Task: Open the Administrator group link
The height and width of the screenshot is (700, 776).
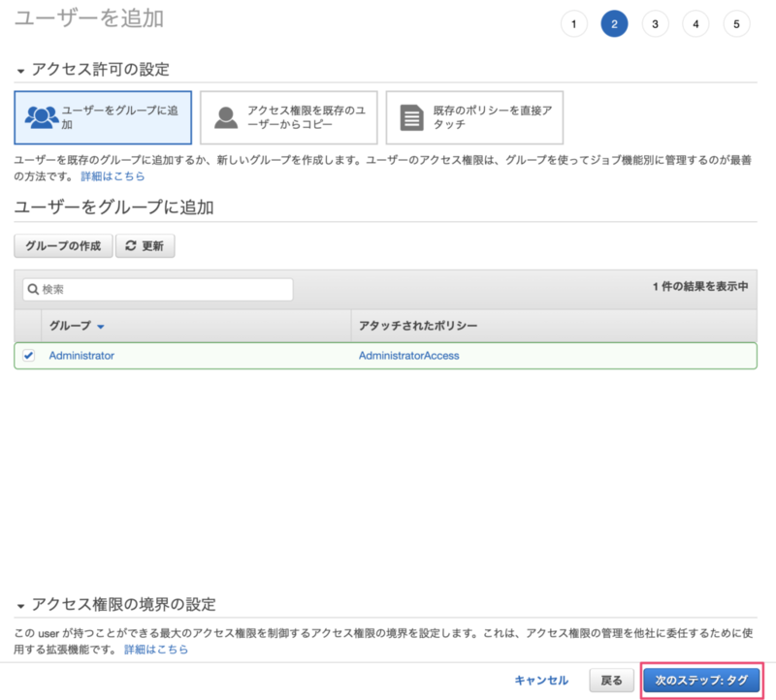Action: pyautogui.click(x=81, y=355)
